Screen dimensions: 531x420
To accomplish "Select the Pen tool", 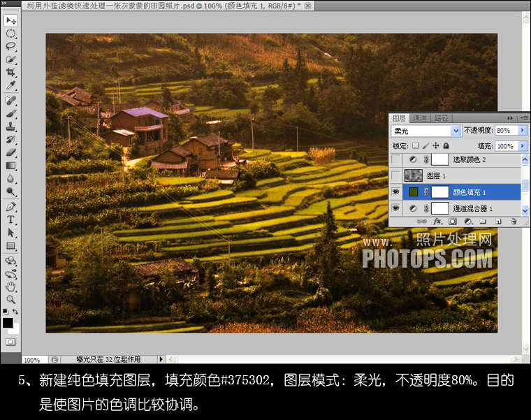I will (11, 206).
